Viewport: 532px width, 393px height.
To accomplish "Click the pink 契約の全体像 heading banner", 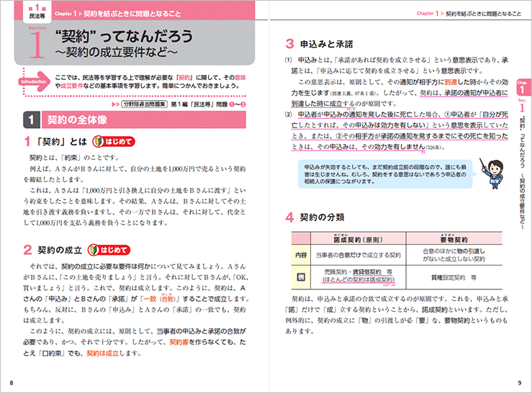I will click(x=143, y=119).
